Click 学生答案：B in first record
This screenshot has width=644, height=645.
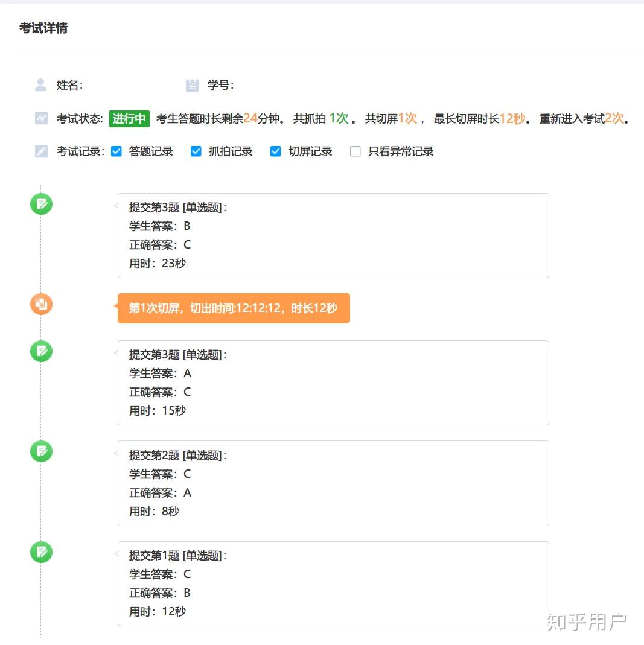pyautogui.click(x=160, y=226)
